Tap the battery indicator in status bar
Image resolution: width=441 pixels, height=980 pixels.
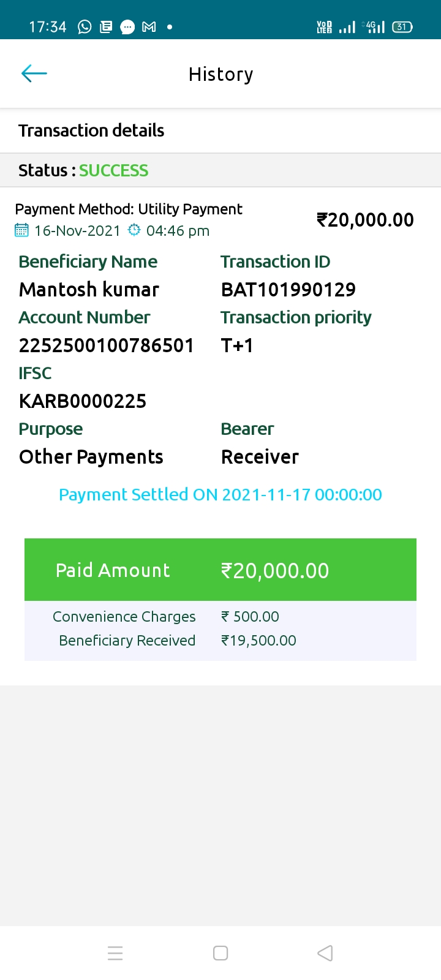[x=402, y=27]
